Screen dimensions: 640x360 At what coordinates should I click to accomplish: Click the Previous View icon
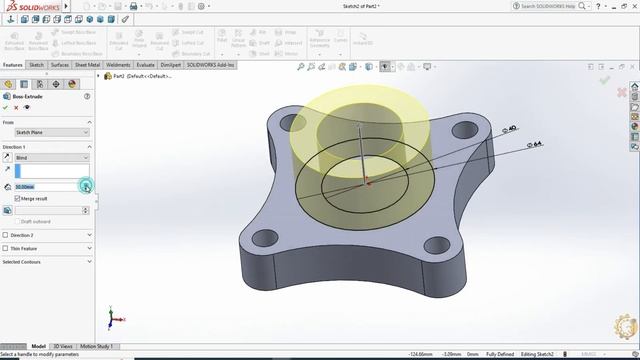322,67
